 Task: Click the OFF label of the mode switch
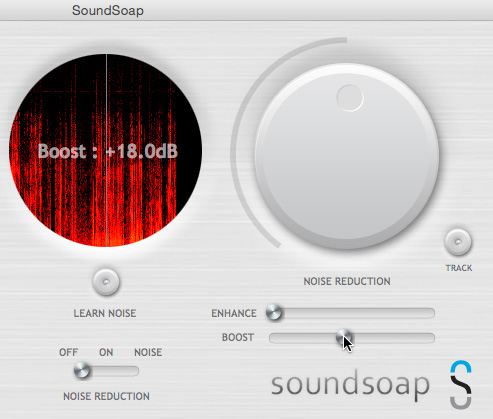click(68, 352)
